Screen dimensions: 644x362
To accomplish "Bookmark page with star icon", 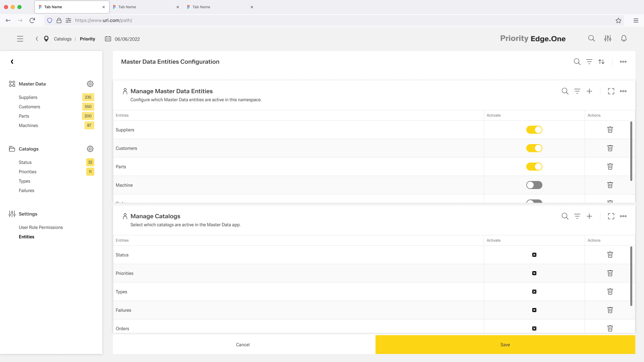I will coord(619,20).
